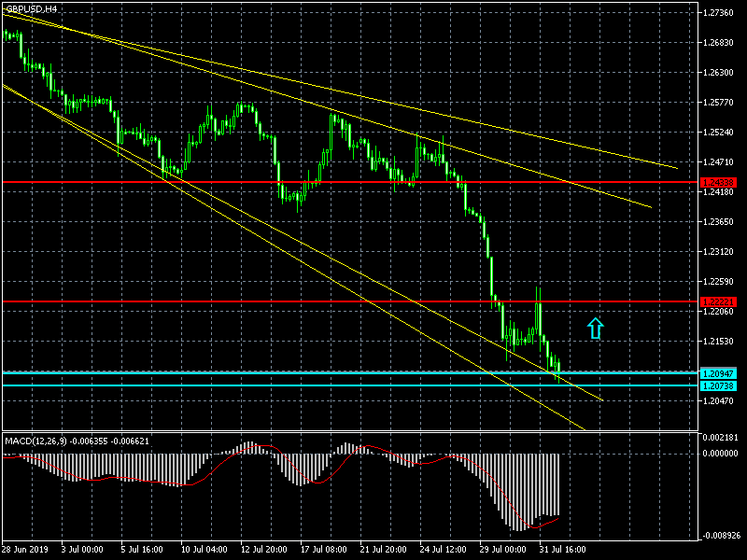
Task: Click the 1.27360 price axis label
Action: [x=718, y=13]
